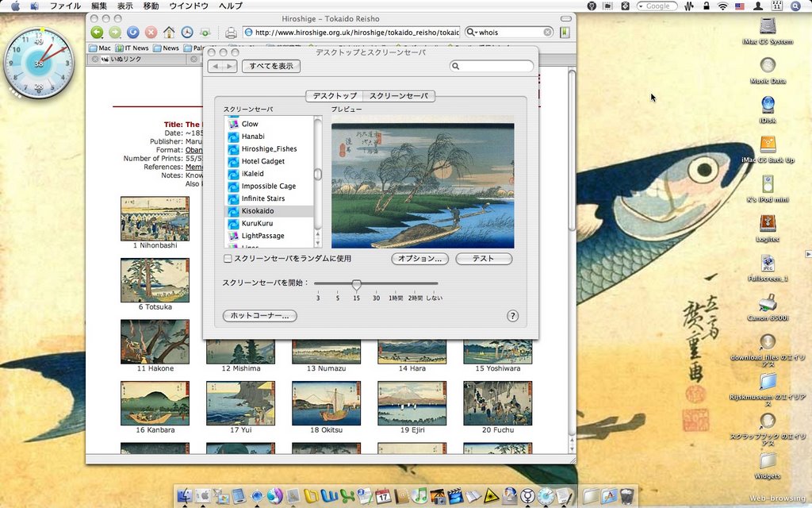This screenshot has width=812, height=508.
Task: Open the Wi-Fi status menu
Action: coord(722,6)
